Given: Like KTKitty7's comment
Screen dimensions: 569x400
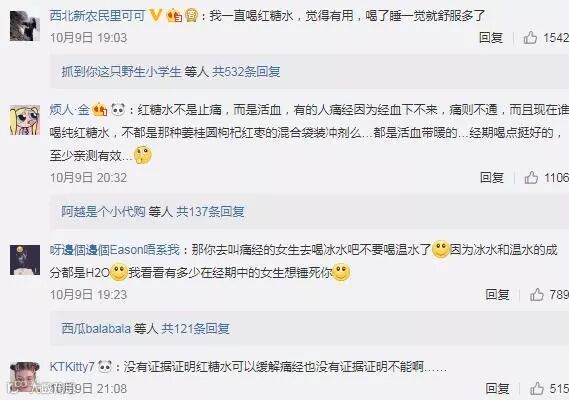Looking at the screenshot, I should point(537,389).
